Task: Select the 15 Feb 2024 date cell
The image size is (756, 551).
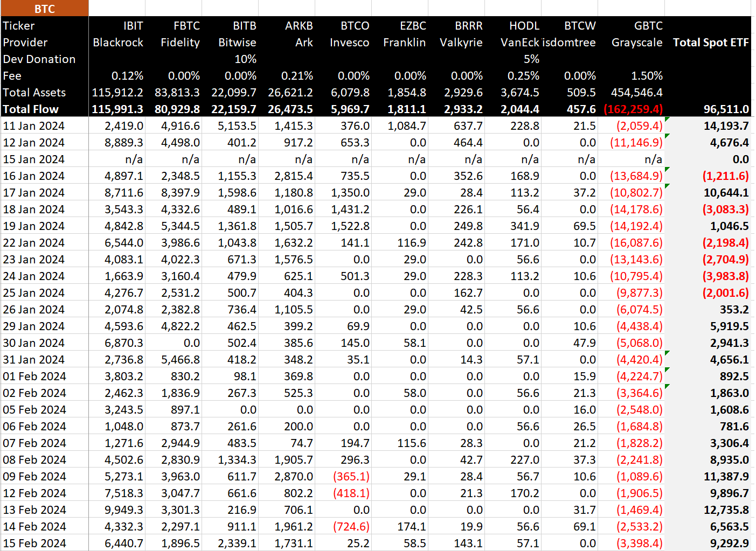Action: coord(34,543)
